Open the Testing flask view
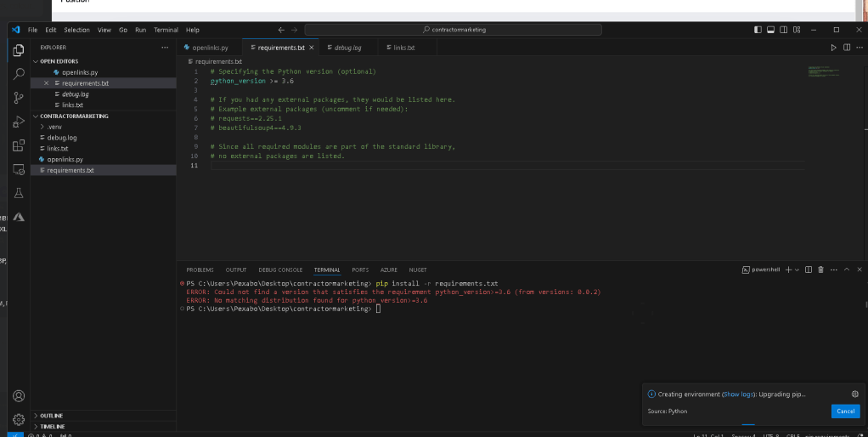The image size is (868, 437). coord(19,193)
